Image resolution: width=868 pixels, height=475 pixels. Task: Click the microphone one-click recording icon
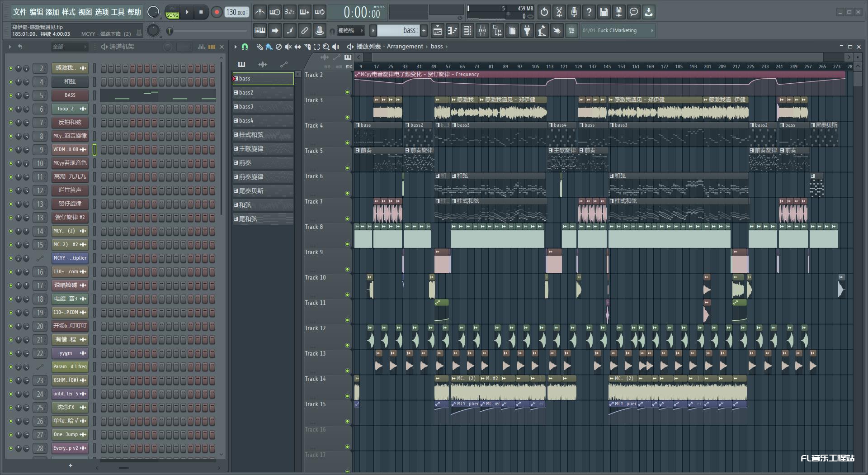574,12
